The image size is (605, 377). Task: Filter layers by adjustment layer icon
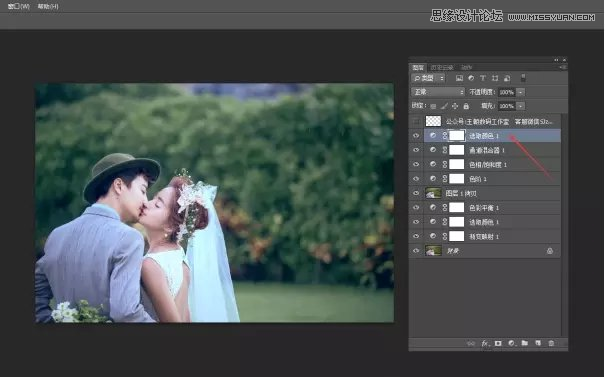tap(471, 78)
